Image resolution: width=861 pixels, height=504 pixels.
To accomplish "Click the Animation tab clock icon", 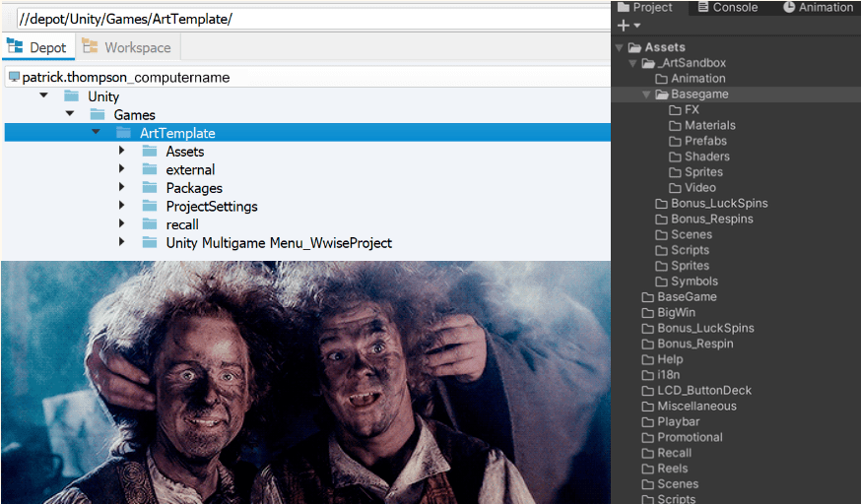I will point(789,7).
